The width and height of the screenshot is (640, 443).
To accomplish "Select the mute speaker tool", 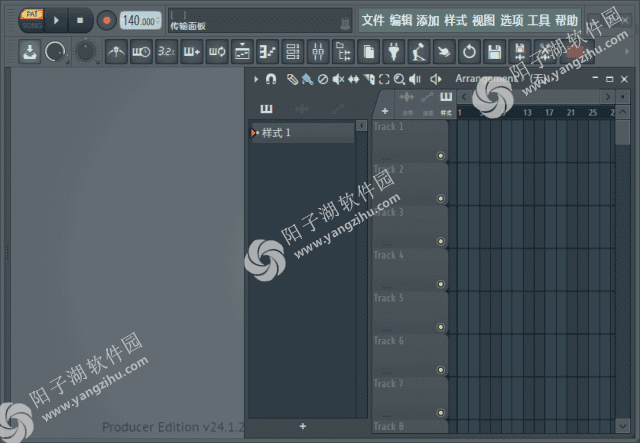I will (x=338, y=79).
